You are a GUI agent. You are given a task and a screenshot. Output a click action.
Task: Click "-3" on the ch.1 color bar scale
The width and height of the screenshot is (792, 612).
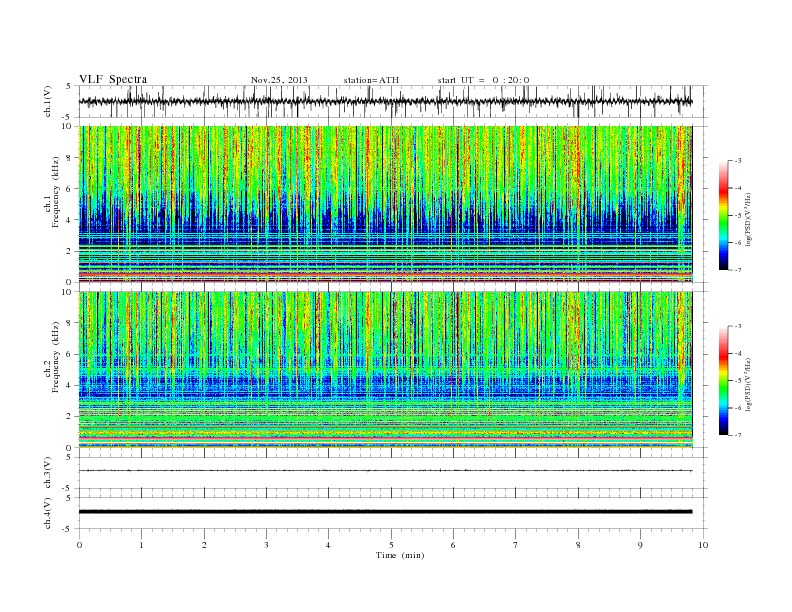point(737,161)
